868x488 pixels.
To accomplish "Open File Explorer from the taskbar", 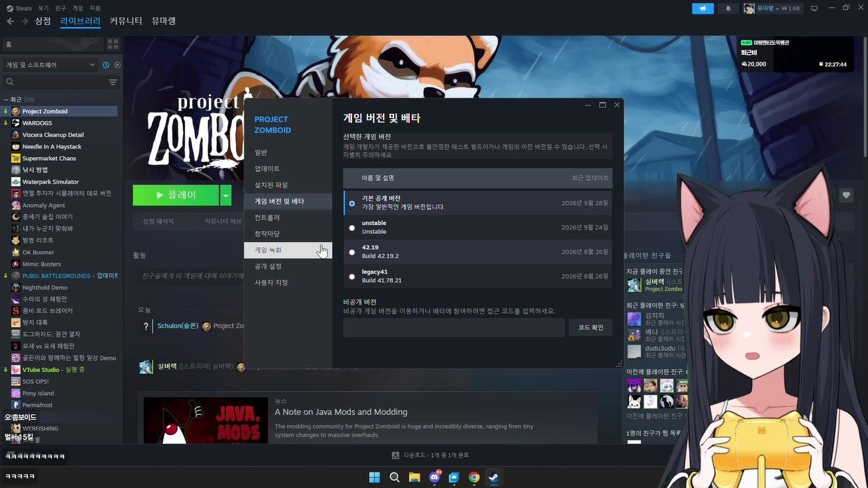I will 414,477.
